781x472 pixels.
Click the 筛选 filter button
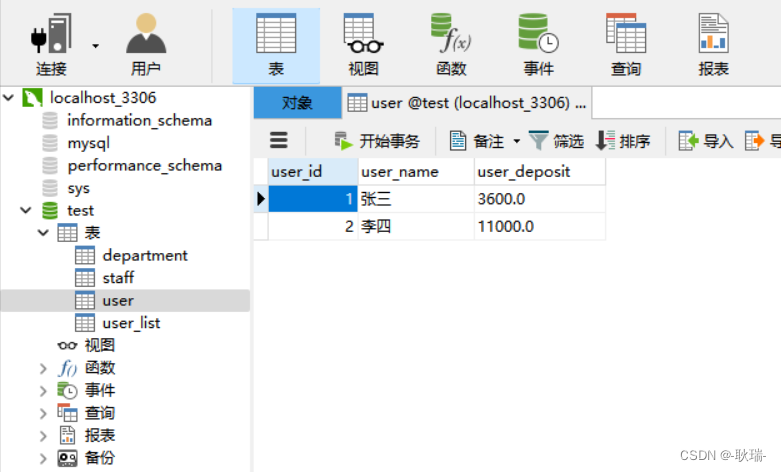(556, 141)
